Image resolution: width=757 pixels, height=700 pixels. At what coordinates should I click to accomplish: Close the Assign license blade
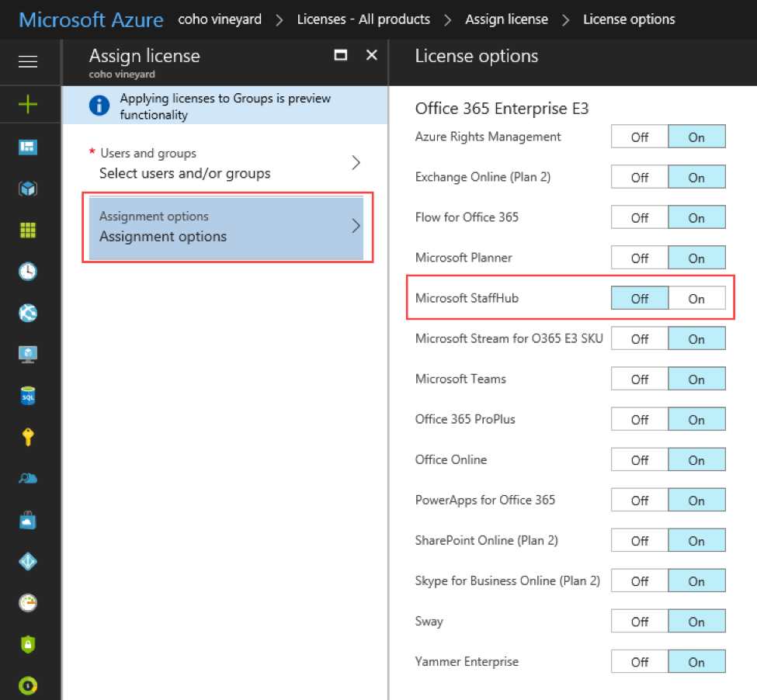[372, 55]
